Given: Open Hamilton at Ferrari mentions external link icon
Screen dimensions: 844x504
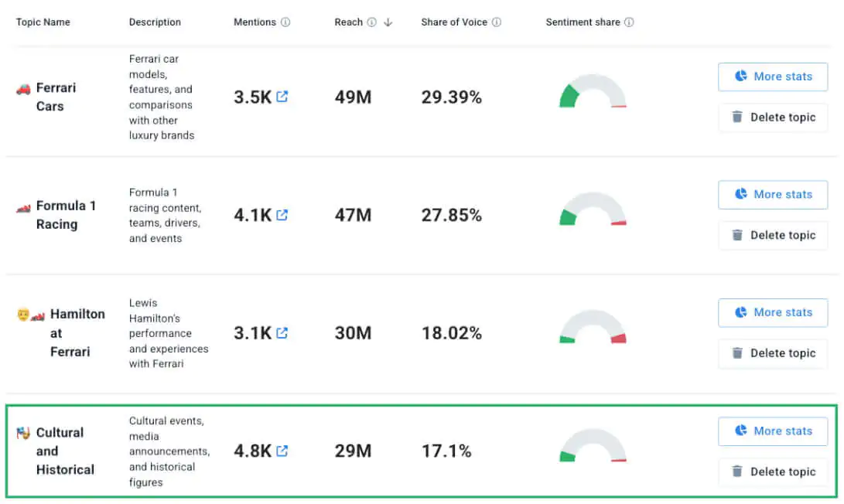Looking at the screenshot, I should point(282,332).
